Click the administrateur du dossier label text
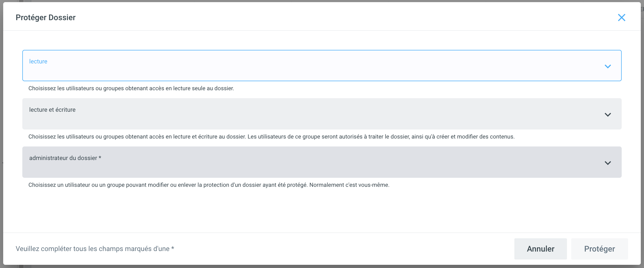This screenshot has height=268, width=644. pos(63,158)
